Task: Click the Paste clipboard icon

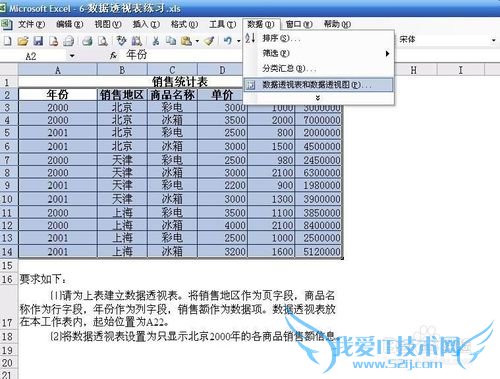Action: [x=186, y=41]
